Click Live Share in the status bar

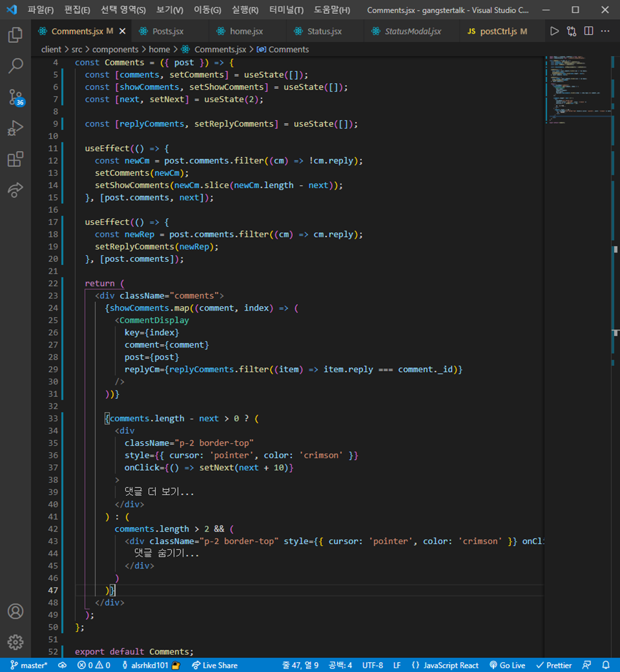point(215,665)
